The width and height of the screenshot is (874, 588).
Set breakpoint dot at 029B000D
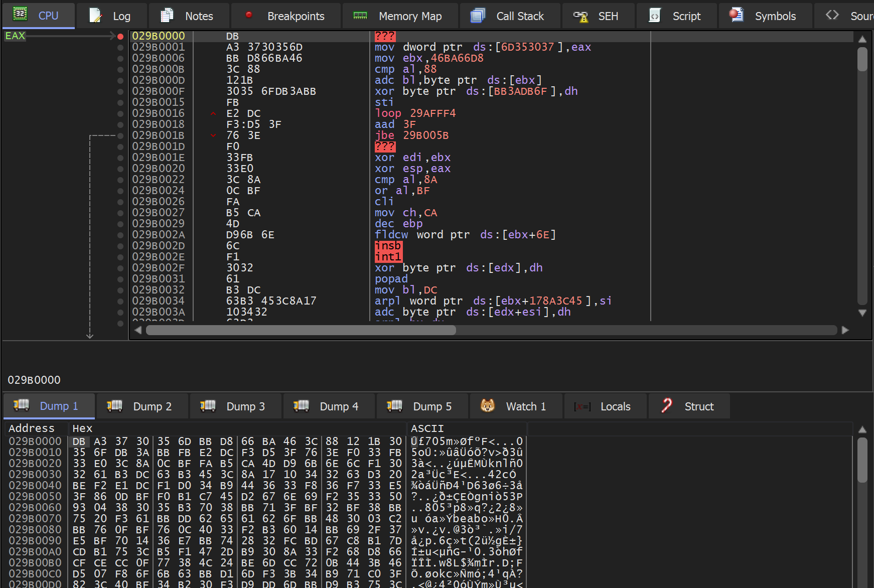coord(120,80)
